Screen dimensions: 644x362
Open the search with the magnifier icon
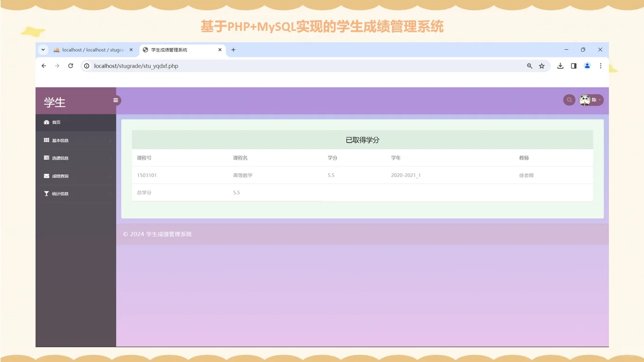click(x=569, y=100)
